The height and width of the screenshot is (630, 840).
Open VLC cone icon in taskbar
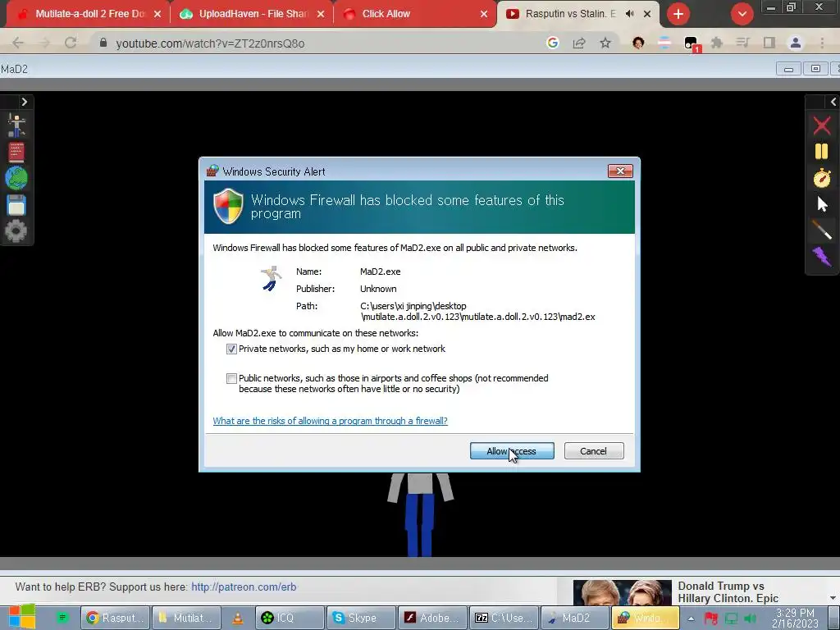pyautogui.click(x=237, y=619)
